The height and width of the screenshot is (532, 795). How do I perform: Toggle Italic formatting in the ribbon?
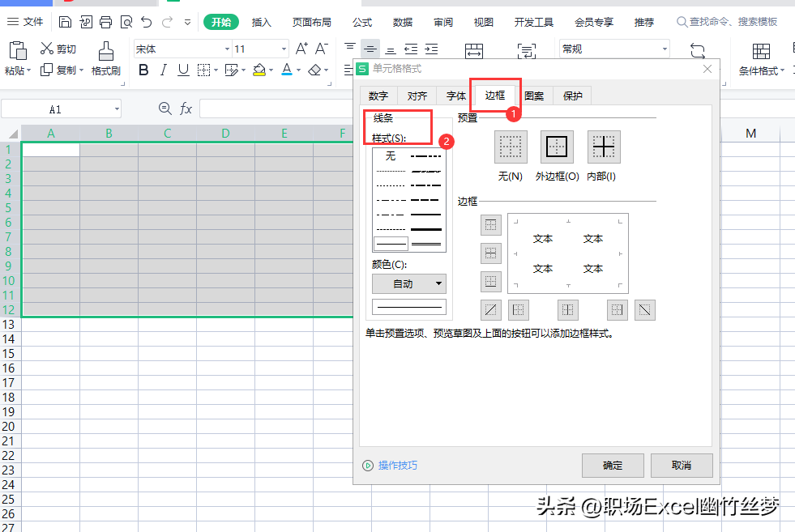click(164, 70)
